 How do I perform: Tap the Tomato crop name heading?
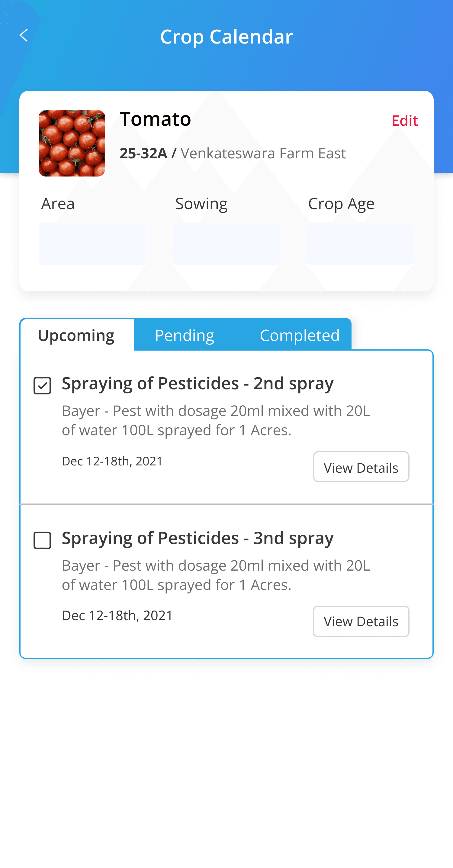155,119
